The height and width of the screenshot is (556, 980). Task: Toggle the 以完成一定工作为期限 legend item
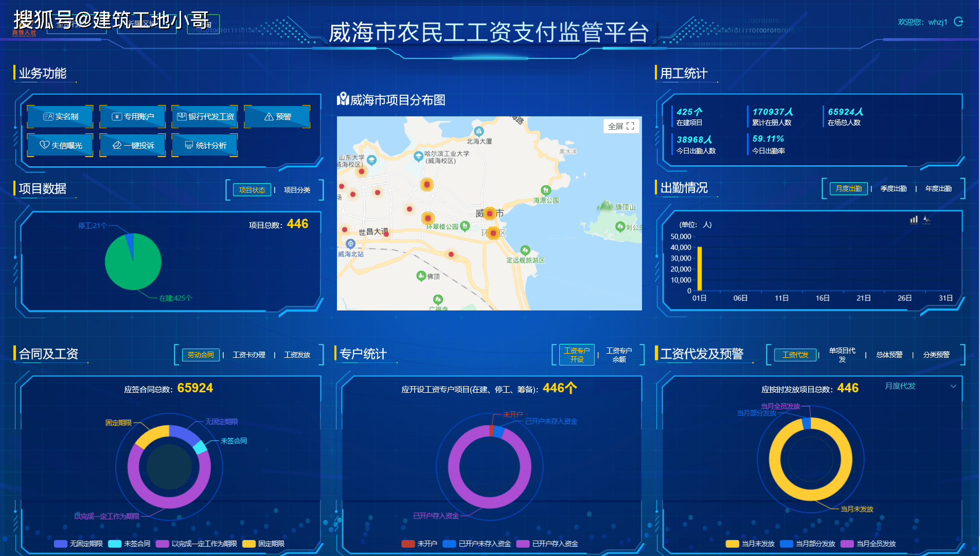[x=196, y=544]
